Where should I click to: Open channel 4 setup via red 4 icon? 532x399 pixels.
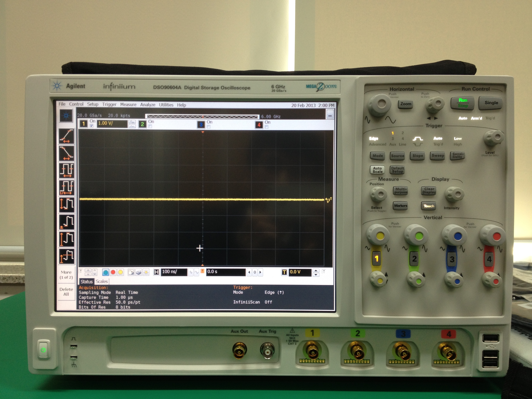(259, 125)
